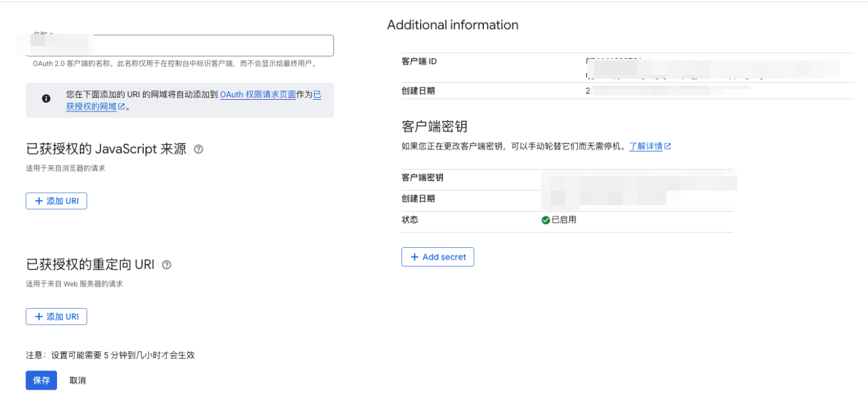Select 适用于来自浏览器的请求 description
868x409 pixels.
(x=66, y=169)
